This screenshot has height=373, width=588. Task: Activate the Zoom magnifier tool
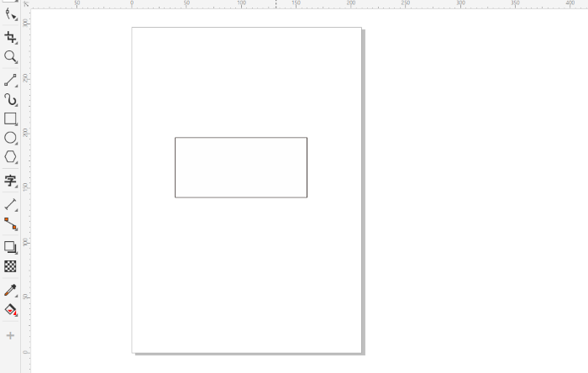click(10, 56)
